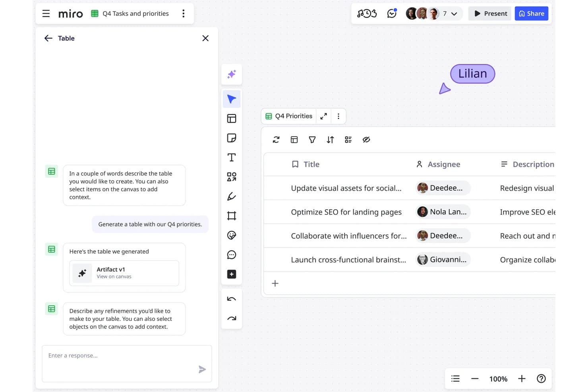Open the hamburger main menu
The width and height of the screenshot is (588, 392).
pyautogui.click(x=46, y=14)
